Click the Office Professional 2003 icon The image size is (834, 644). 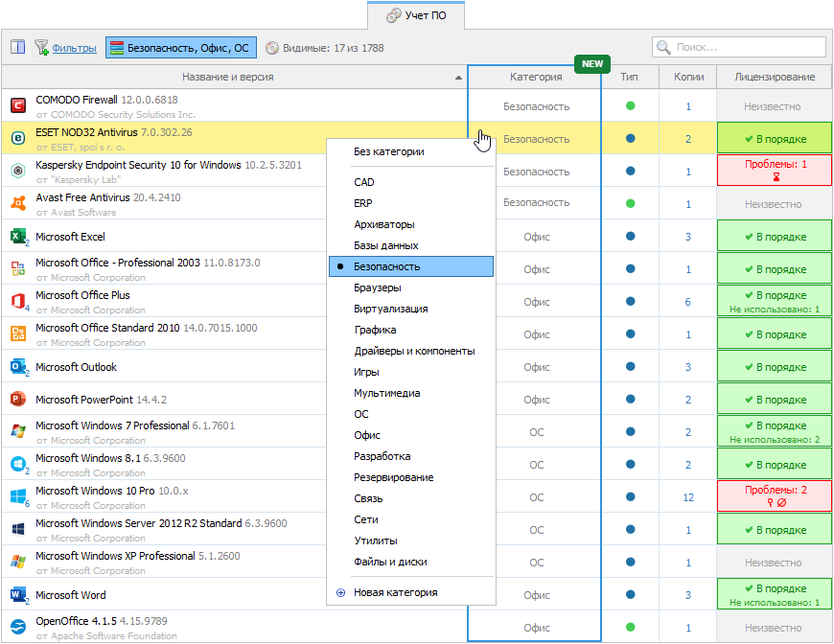click(18, 268)
